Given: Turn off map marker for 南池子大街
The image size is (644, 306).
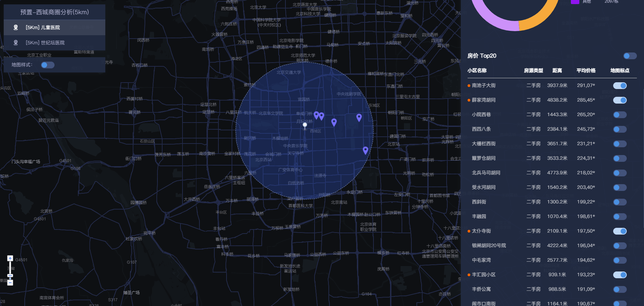Looking at the screenshot, I should pos(620,86).
